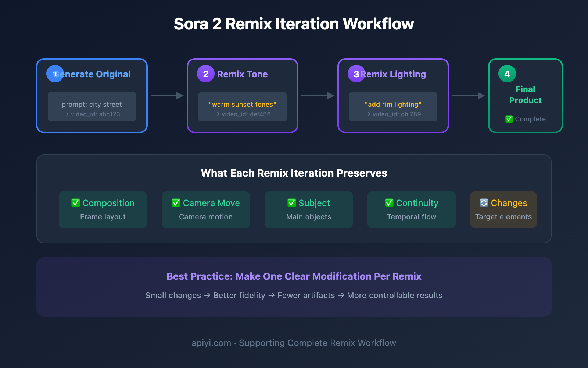This screenshot has height=368, width=588.
Task: Expand the arrow leading to Final Product
Action: click(468, 96)
